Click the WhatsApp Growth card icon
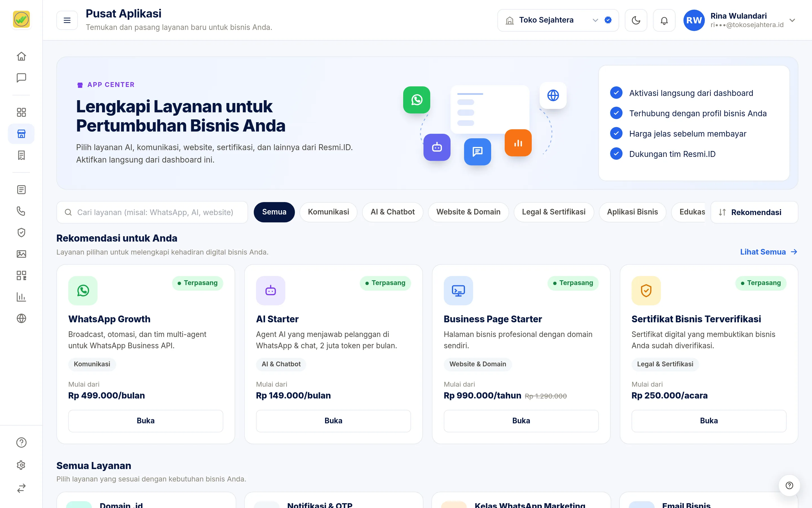 pos(83,291)
